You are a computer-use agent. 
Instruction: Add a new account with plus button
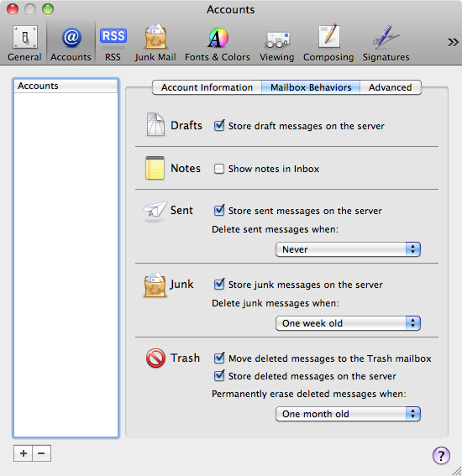tap(23, 453)
